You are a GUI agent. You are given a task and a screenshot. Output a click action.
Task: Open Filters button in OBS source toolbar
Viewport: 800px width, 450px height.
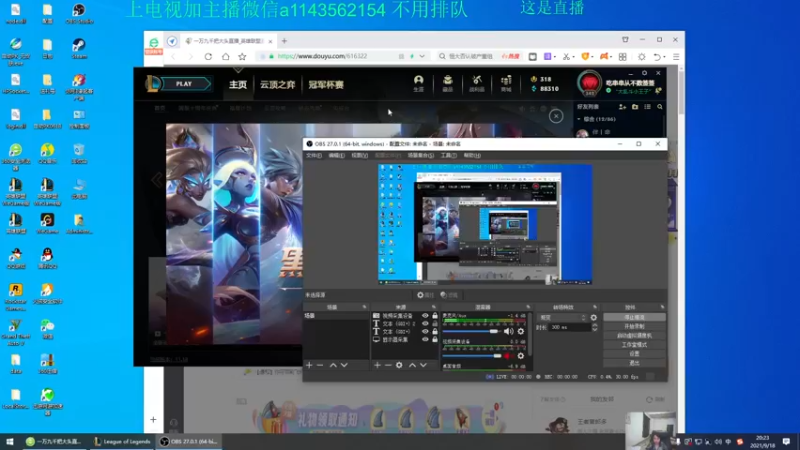(x=449, y=295)
